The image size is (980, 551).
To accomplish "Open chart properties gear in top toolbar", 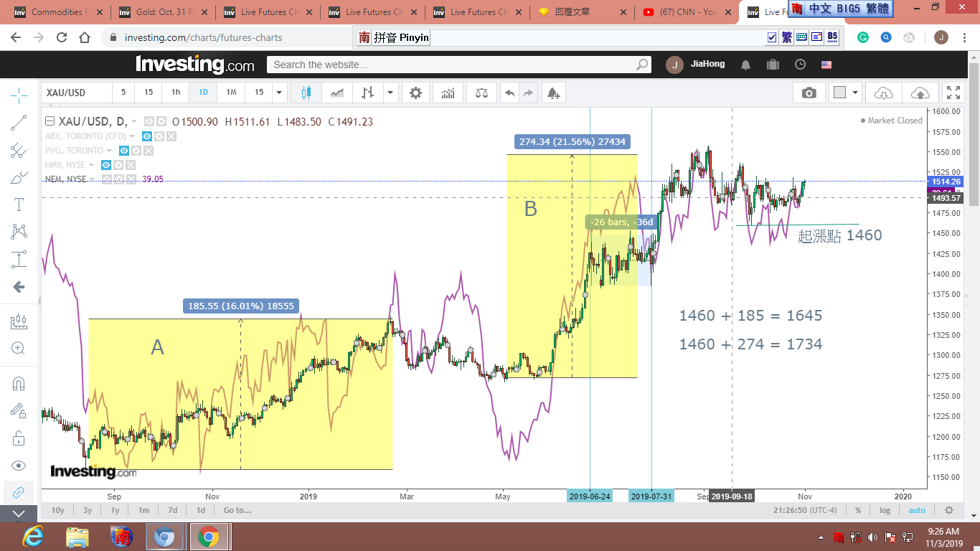I will coord(415,93).
